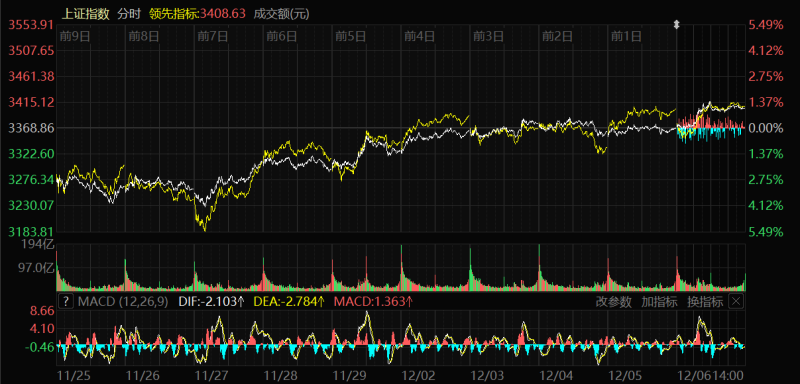The height and width of the screenshot is (384, 800).
Task: Click the 3368.86 baseline price label
Action: click(x=31, y=128)
